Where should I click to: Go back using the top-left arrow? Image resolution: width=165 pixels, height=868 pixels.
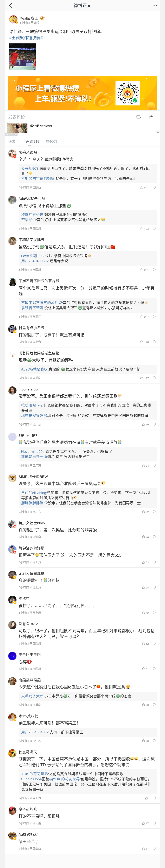pos(11,5)
